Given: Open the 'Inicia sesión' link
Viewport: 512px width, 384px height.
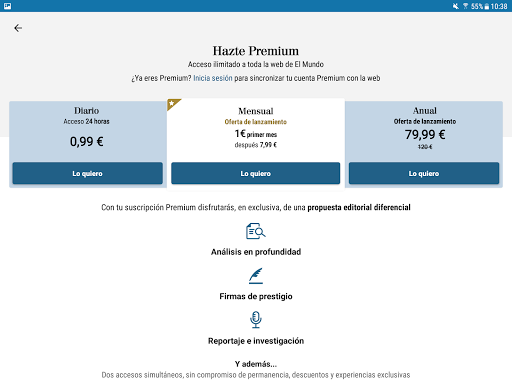Looking at the screenshot, I should (x=213, y=78).
